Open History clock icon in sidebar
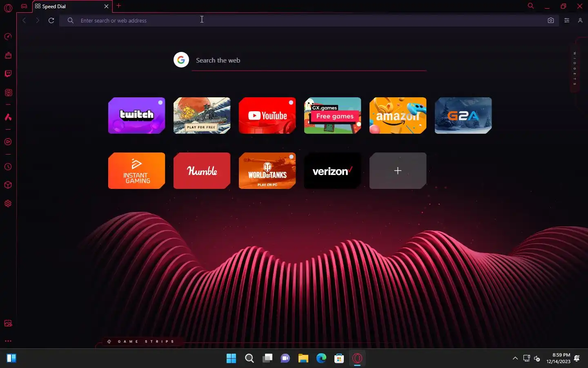 point(8,167)
